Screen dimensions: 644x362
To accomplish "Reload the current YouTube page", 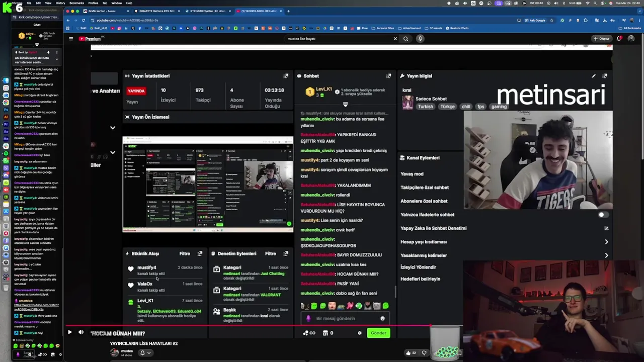I will tap(83, 20).
